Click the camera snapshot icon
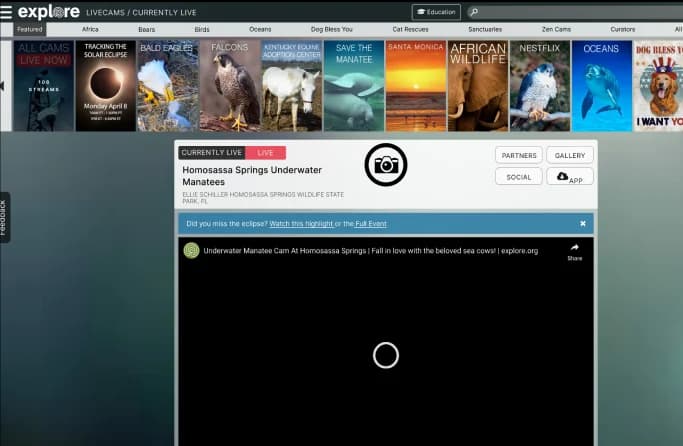This screenshot has width=683, height=446. coord(385,165)
